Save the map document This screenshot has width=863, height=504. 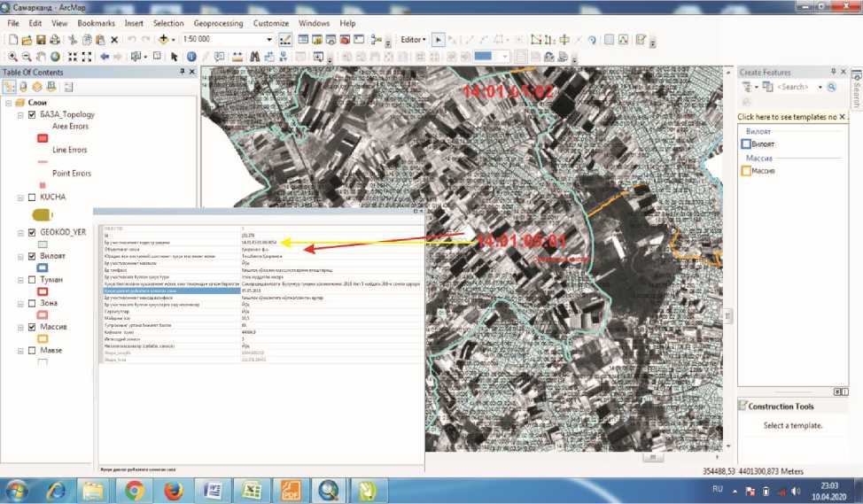[41, 40]
